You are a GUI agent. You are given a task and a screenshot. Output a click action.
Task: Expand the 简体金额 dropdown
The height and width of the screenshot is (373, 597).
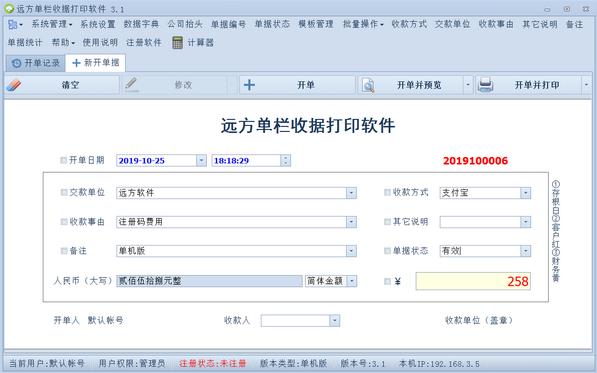(352, 281)
